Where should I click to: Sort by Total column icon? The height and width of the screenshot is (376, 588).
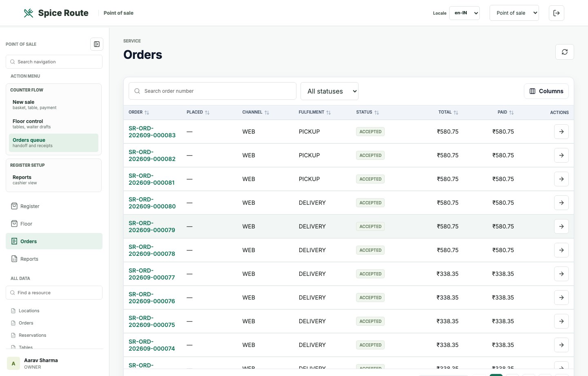(x=456, y=112)
